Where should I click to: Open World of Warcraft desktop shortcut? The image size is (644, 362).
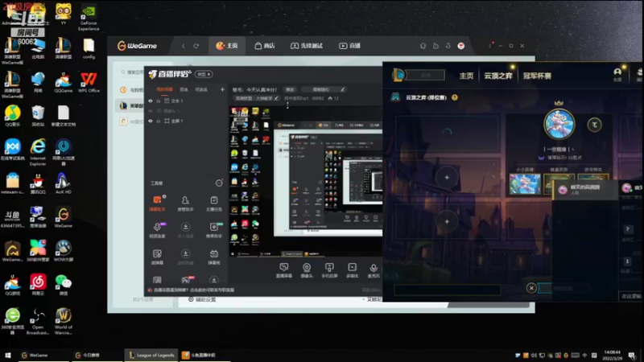[64, 321]
